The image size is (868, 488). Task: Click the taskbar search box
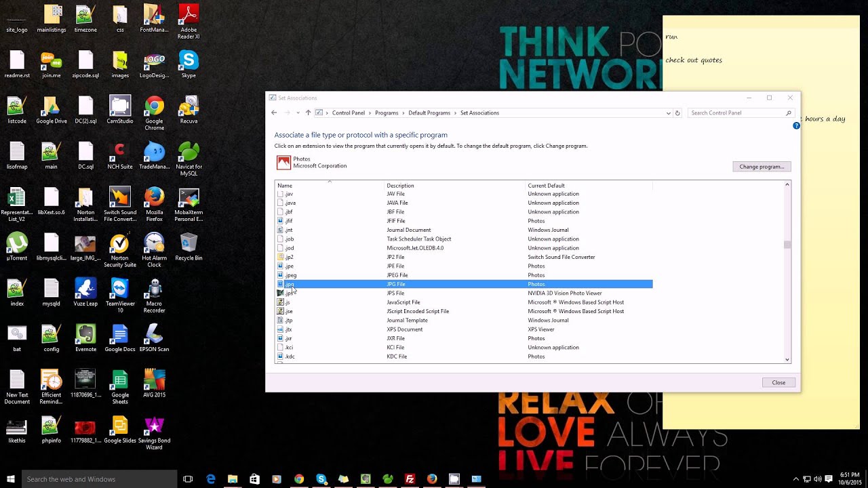[99, 479]
